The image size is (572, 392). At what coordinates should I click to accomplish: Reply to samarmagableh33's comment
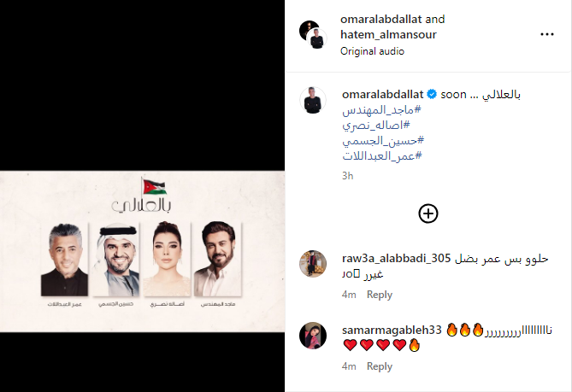point(380,366)
